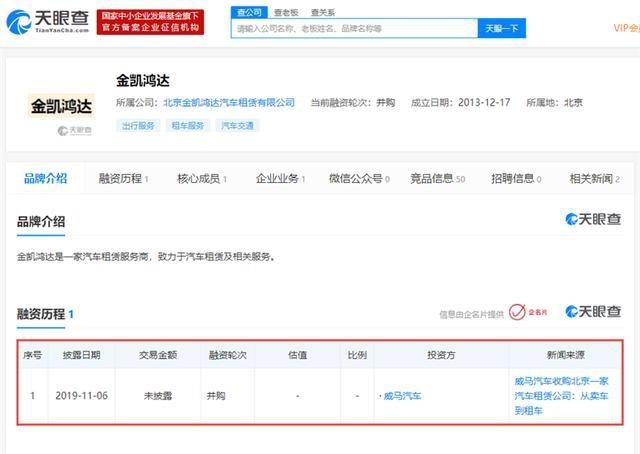Click the 披露日期 column header
The width and height of the screenshot is (640, 454).
click(82, 355)
